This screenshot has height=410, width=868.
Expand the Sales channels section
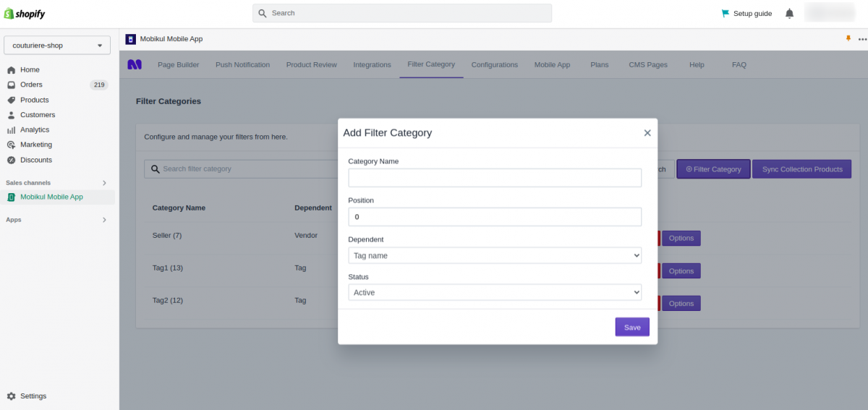click(x=103, y=183)
